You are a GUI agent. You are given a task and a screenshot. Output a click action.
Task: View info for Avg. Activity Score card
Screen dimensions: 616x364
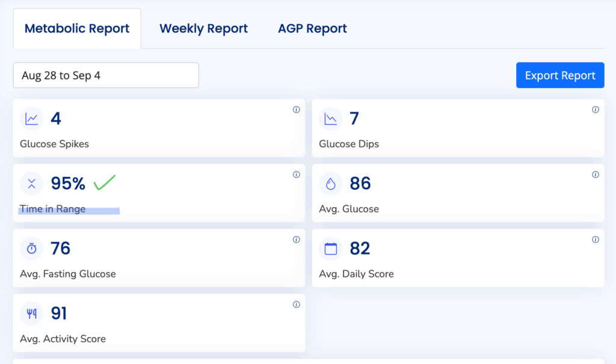[296, 304]
